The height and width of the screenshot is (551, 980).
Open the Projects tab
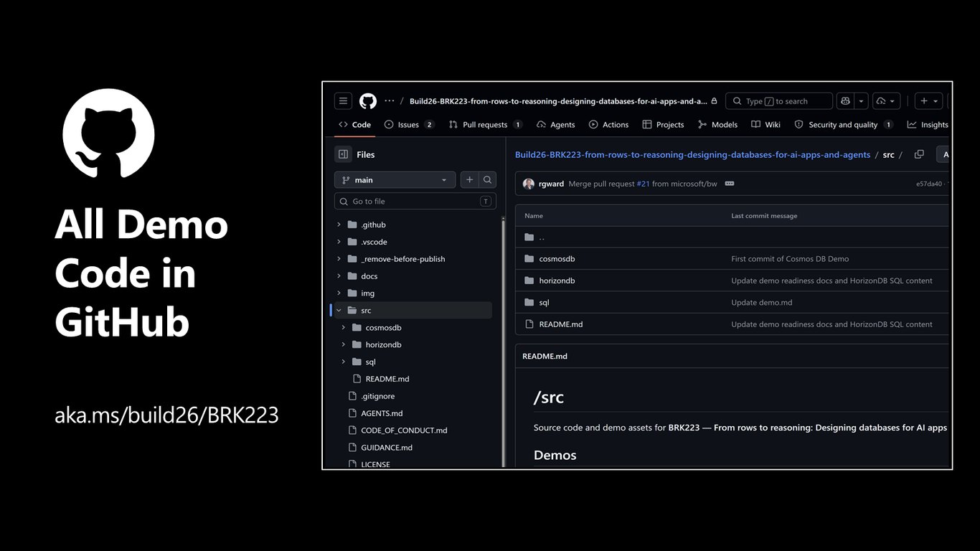coord(663,125)
